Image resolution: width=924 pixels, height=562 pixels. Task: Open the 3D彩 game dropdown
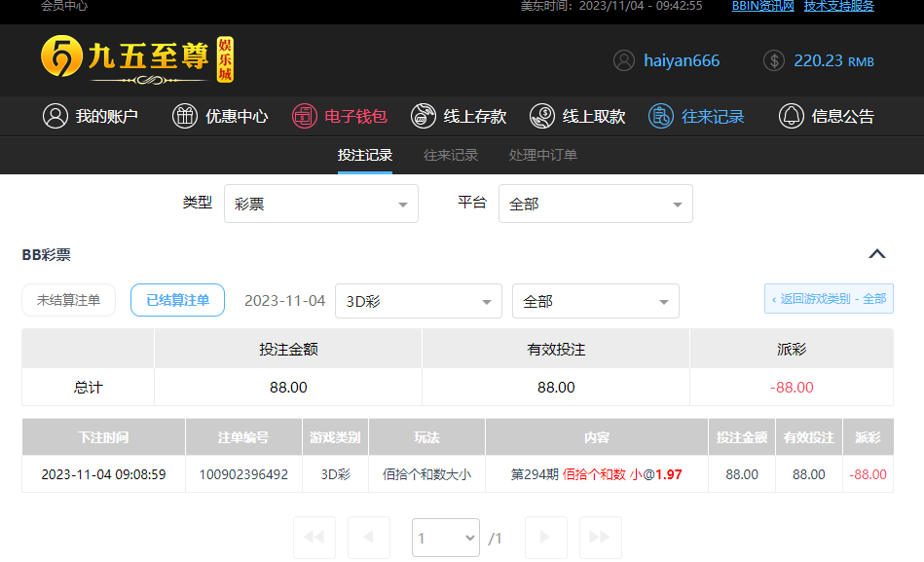pyautogui.click(x=419, y=301)
